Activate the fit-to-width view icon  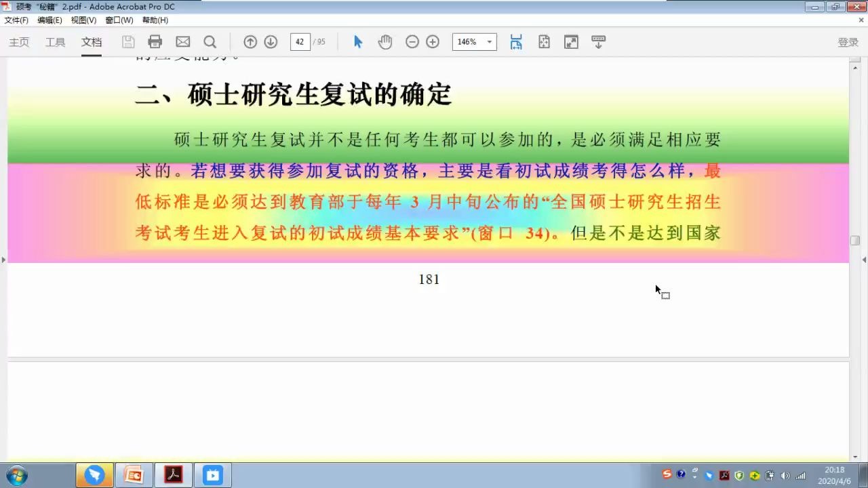click(x=516, y=41)
